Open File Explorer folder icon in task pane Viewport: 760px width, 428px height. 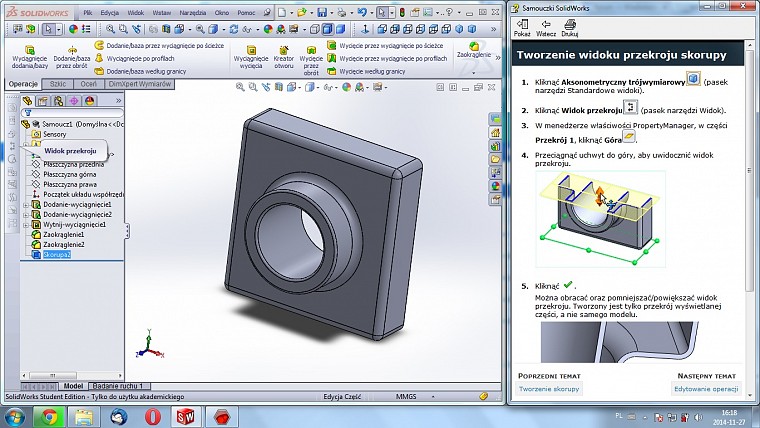click(495, 159)
